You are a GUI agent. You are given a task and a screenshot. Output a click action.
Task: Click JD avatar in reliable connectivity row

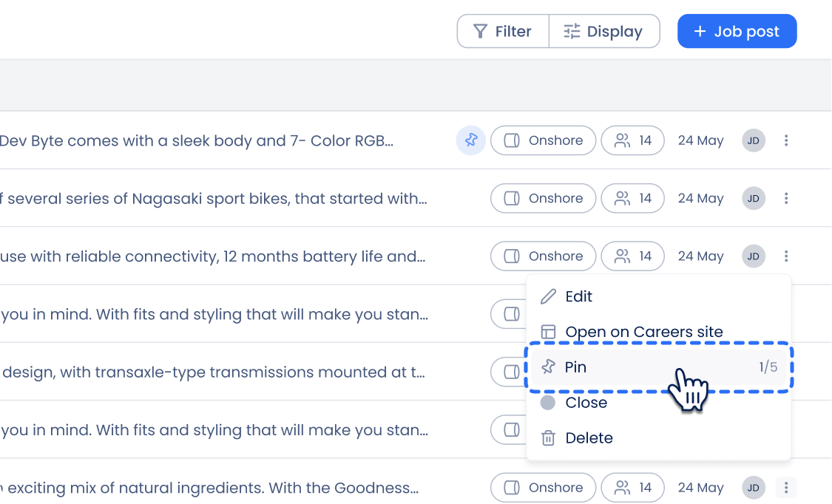[754, 256]
